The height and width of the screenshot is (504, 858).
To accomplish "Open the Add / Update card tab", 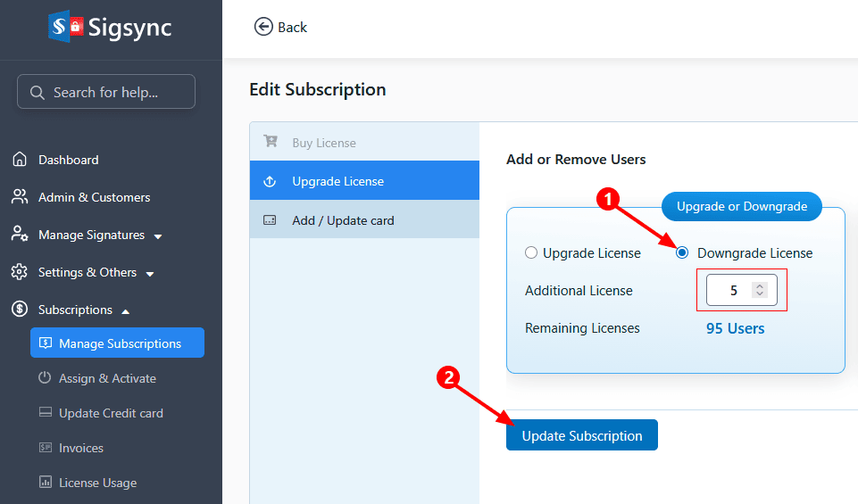I will pos(364,219).
